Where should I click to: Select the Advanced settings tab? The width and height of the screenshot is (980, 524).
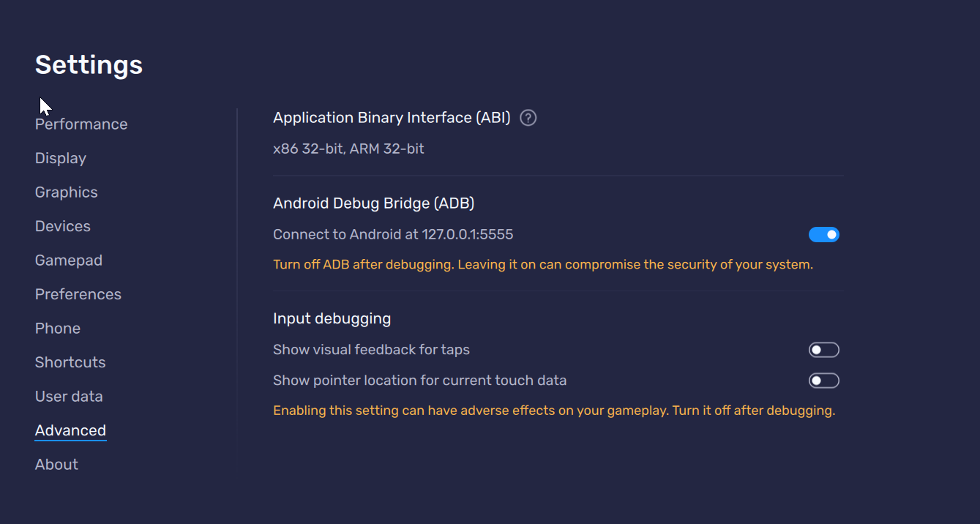coord(70,430)
